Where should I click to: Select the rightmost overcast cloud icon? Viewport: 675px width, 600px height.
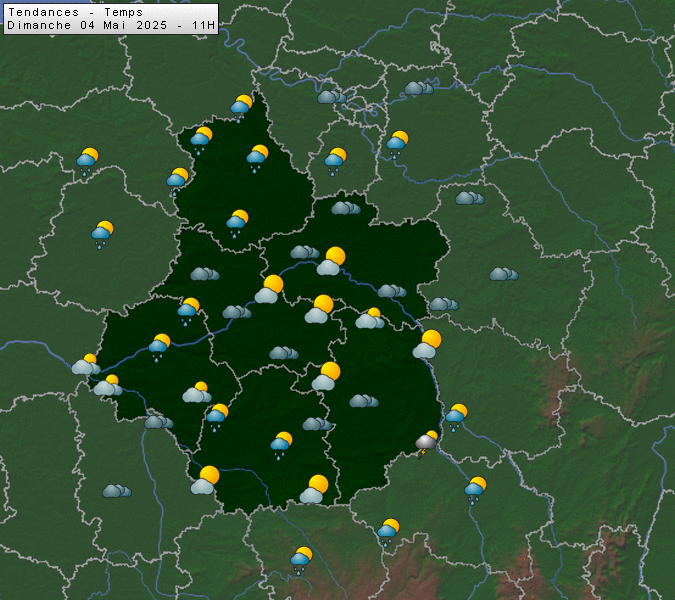[504, 274]
